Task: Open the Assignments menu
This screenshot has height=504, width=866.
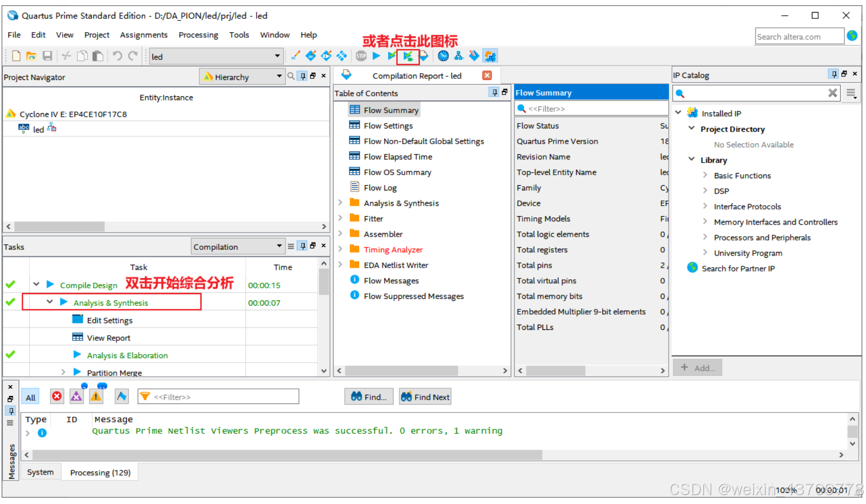Action: [x=144, y=35]
